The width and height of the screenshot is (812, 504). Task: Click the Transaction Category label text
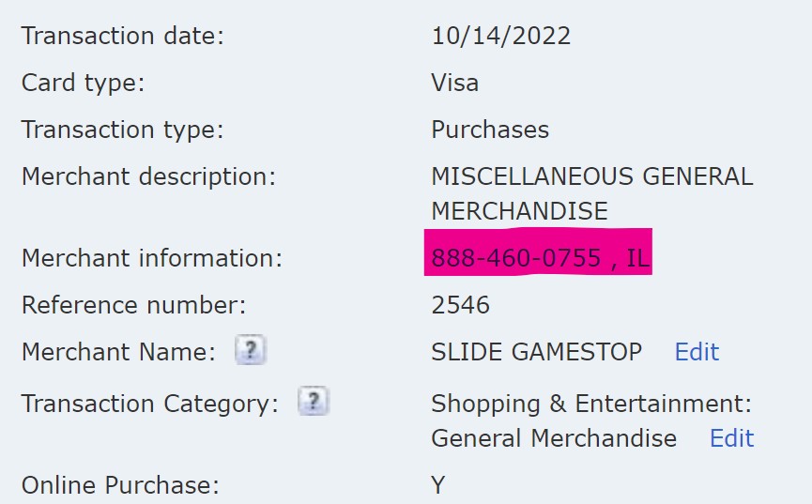(149, 404)
